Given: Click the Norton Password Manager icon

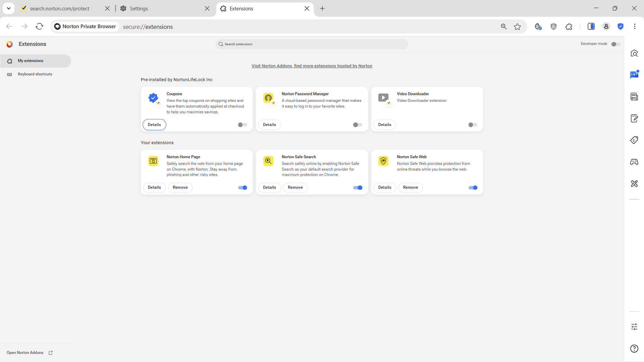Looking at the screenshot, I should [268, 98].
